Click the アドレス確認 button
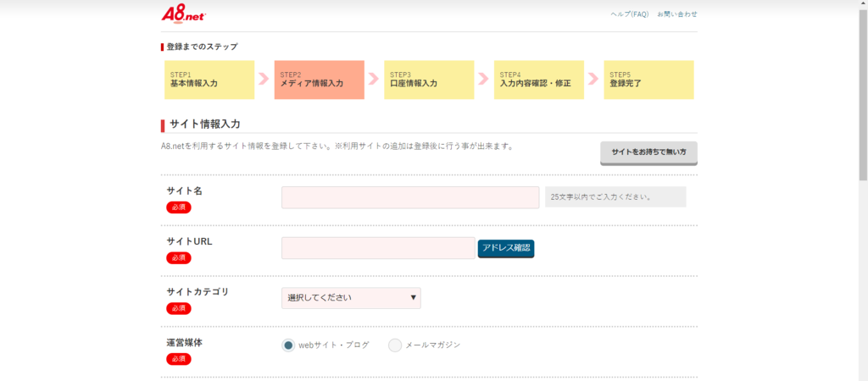868x381 pixels. pyautogui.click(x=506, y=248)
